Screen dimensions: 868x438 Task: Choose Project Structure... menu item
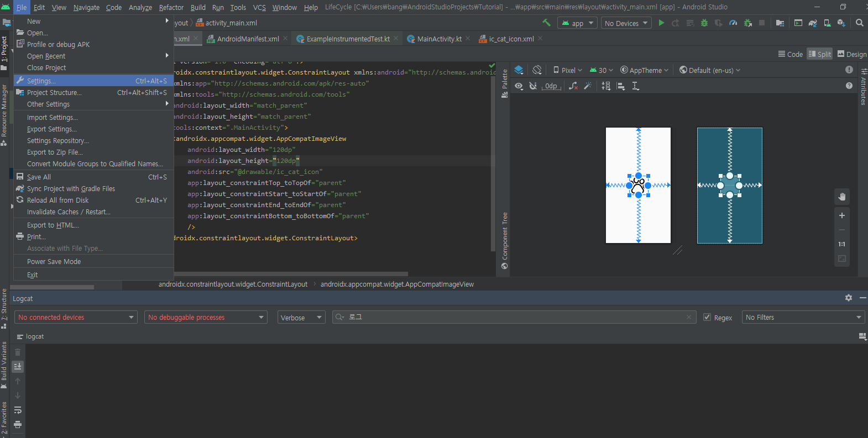tap(93, 92)
